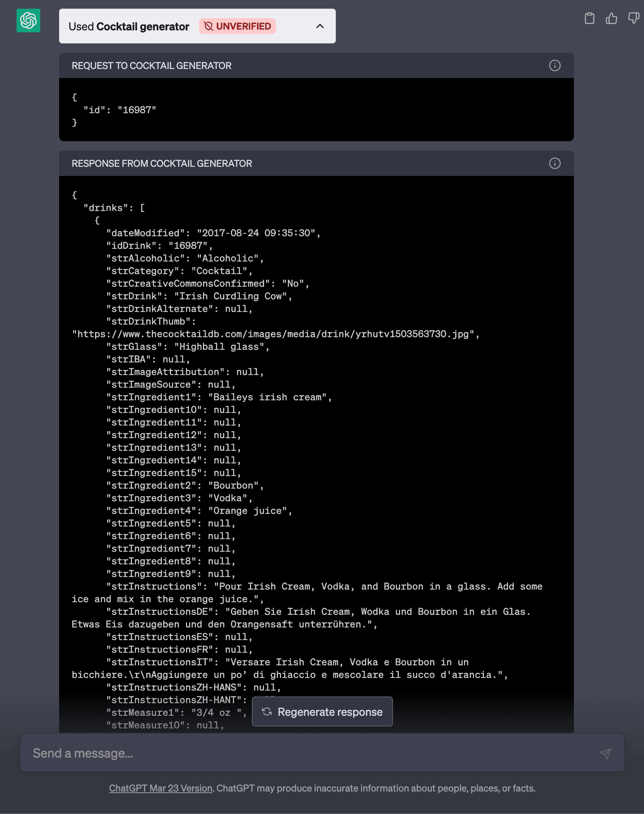Click the ChatGPT logo avatar
The height and width of the screenshot is (814, 644).
28,21
